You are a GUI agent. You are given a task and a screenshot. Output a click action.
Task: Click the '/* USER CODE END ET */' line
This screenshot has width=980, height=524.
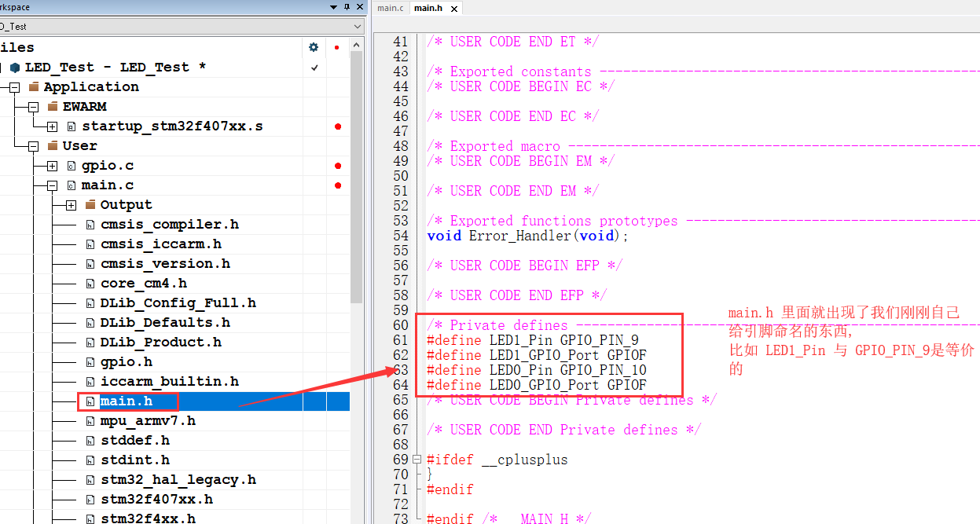(513, 42)
